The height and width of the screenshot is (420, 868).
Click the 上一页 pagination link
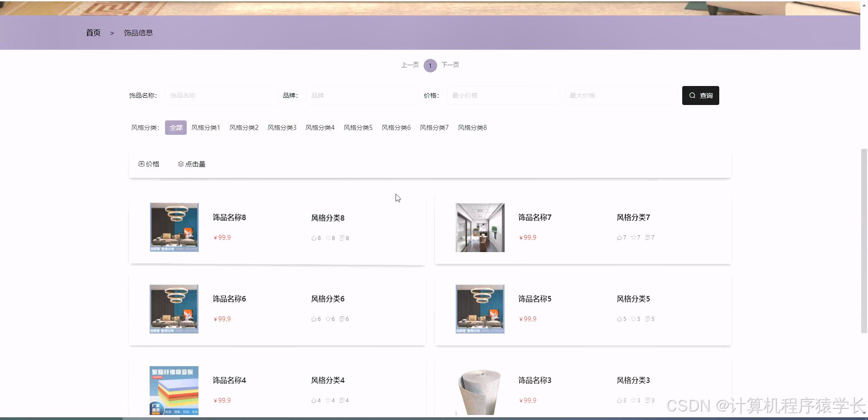coord(410,65)
